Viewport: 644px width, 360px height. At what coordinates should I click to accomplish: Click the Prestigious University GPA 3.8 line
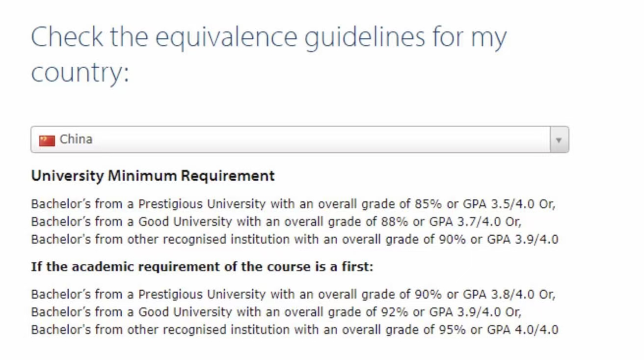pos(293,294)
